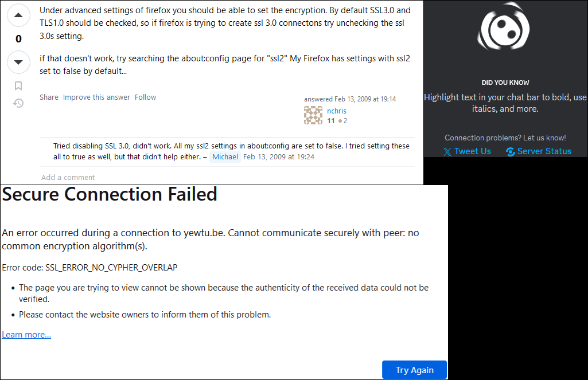588x380 pixels.
Task: Click the Server Status icon
Action: (510, 152)
